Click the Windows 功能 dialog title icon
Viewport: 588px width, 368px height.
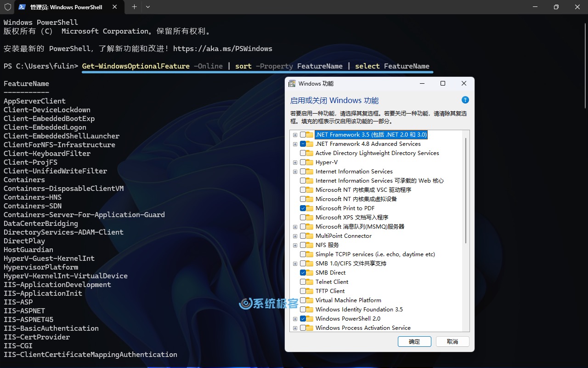tap(292, 83)
